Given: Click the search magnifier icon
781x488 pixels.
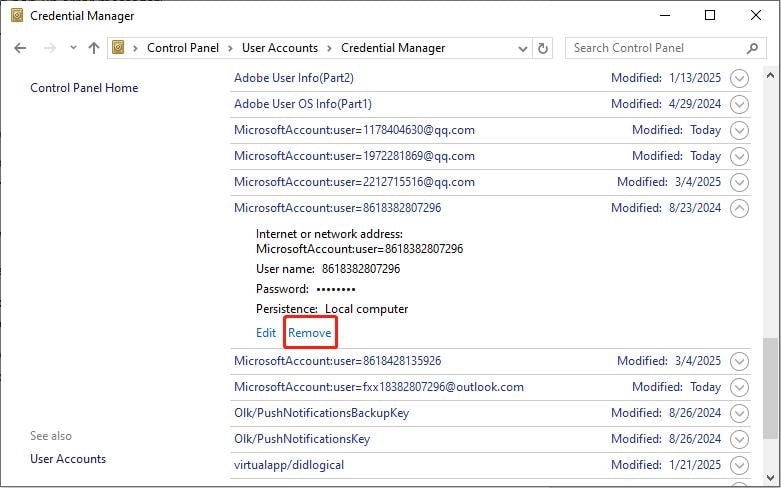Looking at the screenshot, I should 753,48.
